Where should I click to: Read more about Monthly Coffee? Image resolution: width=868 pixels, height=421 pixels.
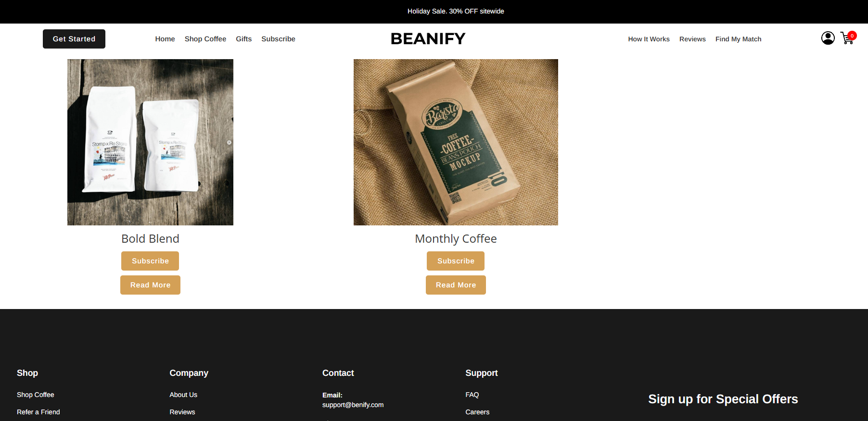point(456,285)
